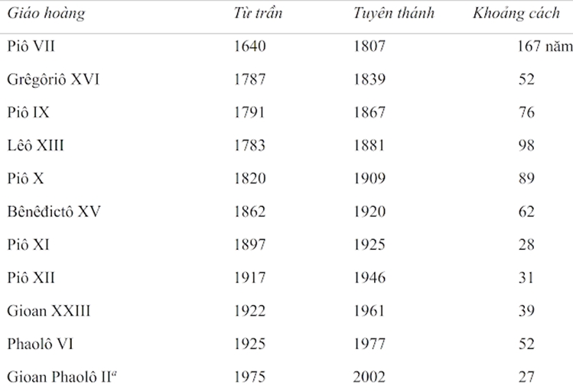
Task: Click the "Gioan Phaolô II" cell
Action: click(x=60, y=377)
